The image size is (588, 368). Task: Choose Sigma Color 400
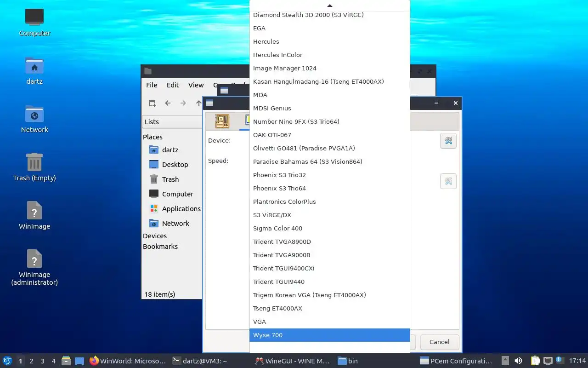point(330,228)
